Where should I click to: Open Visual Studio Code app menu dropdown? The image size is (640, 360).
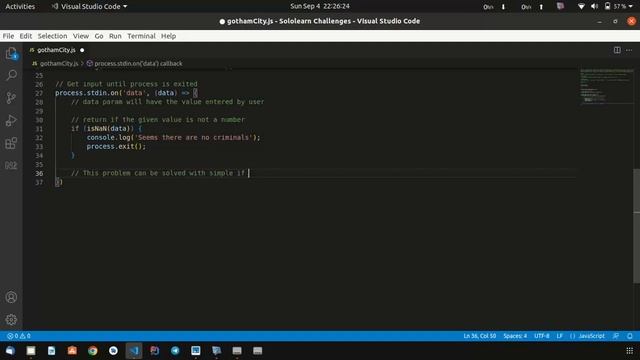[89, 6]
